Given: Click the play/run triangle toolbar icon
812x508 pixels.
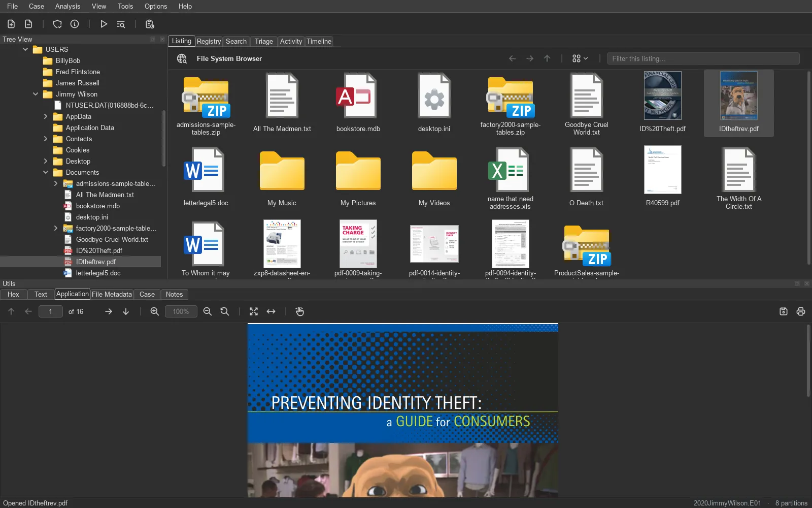Looking at the screenshot, I should [x=104, y=24].
